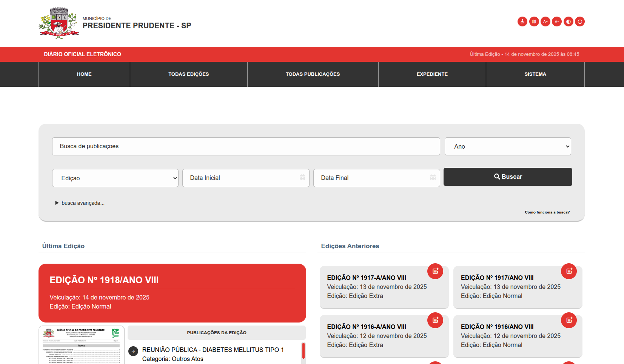Click the red publications list scrollbar
624x364 pixels.
pyautogui.click(x=304, y=351)
